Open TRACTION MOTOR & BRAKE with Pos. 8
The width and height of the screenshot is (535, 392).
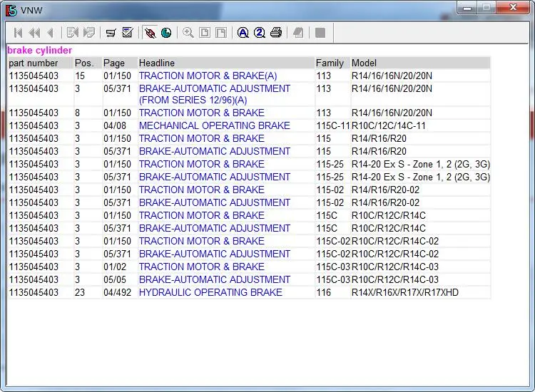pyautogui.click(x=201, y=113)
